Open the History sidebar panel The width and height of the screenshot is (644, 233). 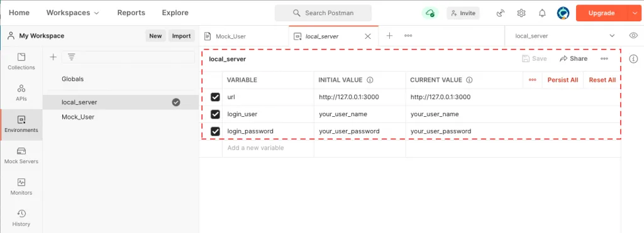21,218
